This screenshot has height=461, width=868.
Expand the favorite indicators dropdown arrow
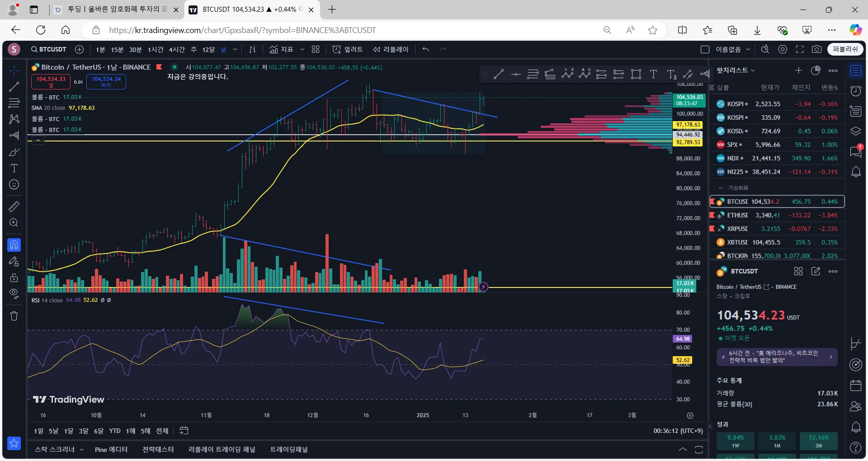(302, 49)
